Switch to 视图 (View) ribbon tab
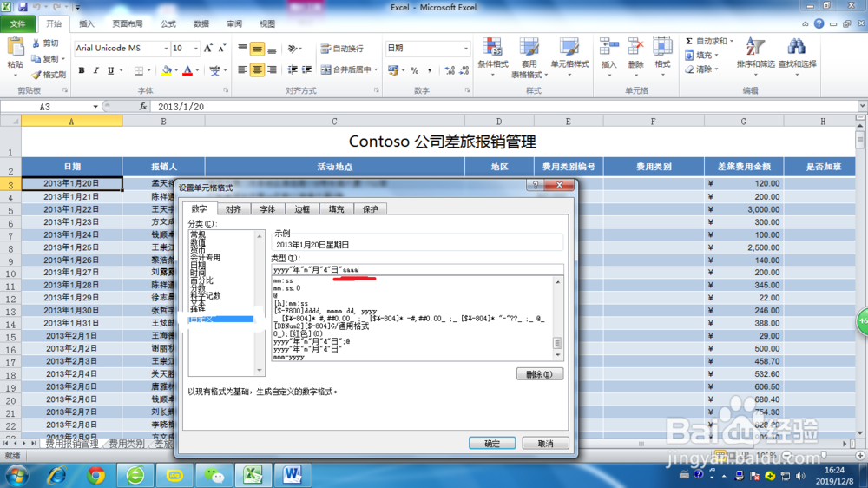Screen dimensions: 868x488 click(267, 23)
